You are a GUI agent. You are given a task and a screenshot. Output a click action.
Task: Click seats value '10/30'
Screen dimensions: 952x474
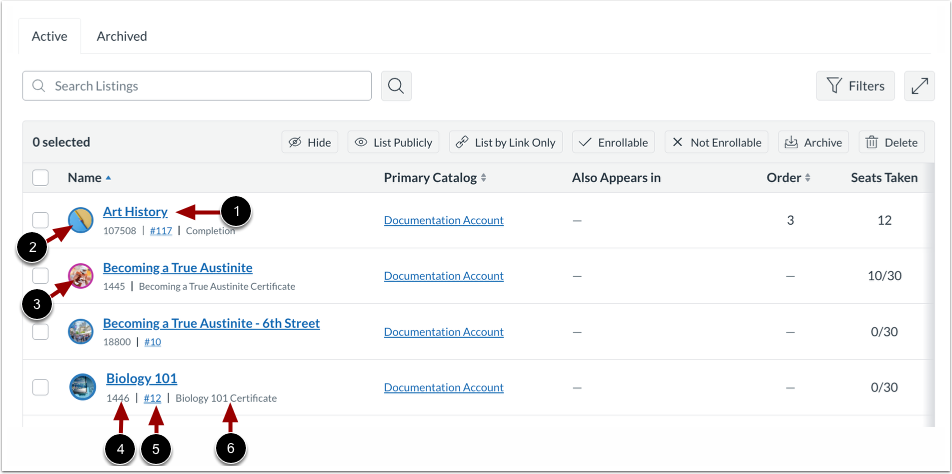885,276
